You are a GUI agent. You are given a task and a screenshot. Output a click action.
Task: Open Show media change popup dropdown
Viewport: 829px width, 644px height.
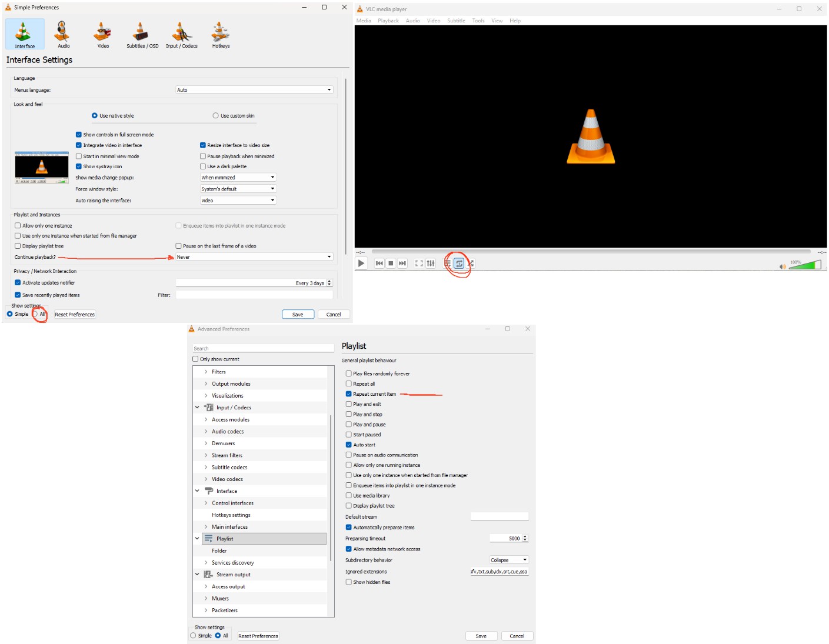point(238,178)
